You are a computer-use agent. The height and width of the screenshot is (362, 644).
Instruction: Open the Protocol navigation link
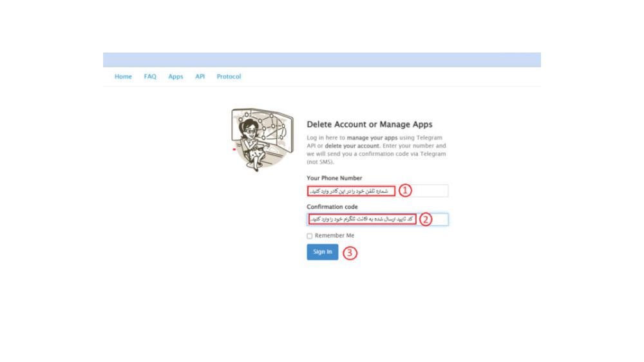(x=229, y=77)
